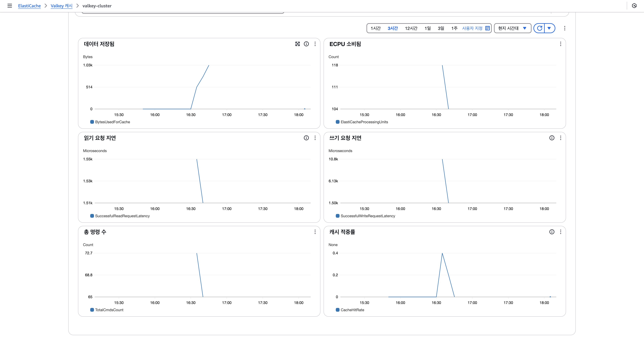Image resolution: width=644 pixels, height=343 pixels.
Task: Expand the refresh interval options arrow
Action: pos(549,28)
